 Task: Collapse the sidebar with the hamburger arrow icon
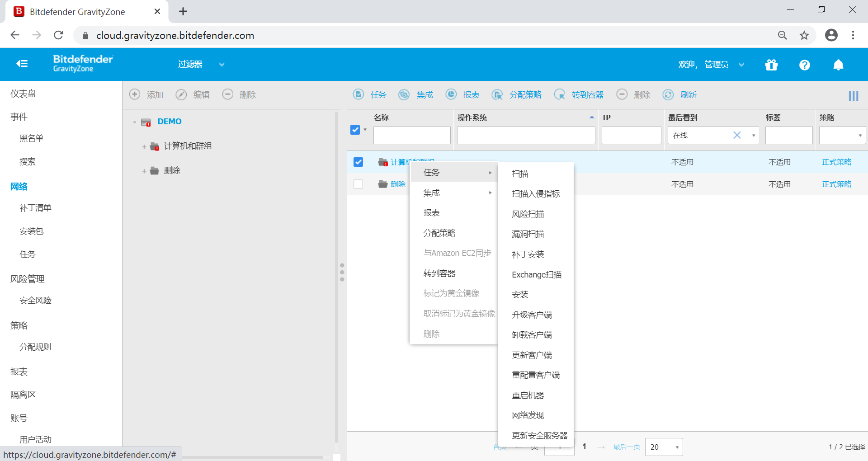pyautogui.click(x=22, y=64)
